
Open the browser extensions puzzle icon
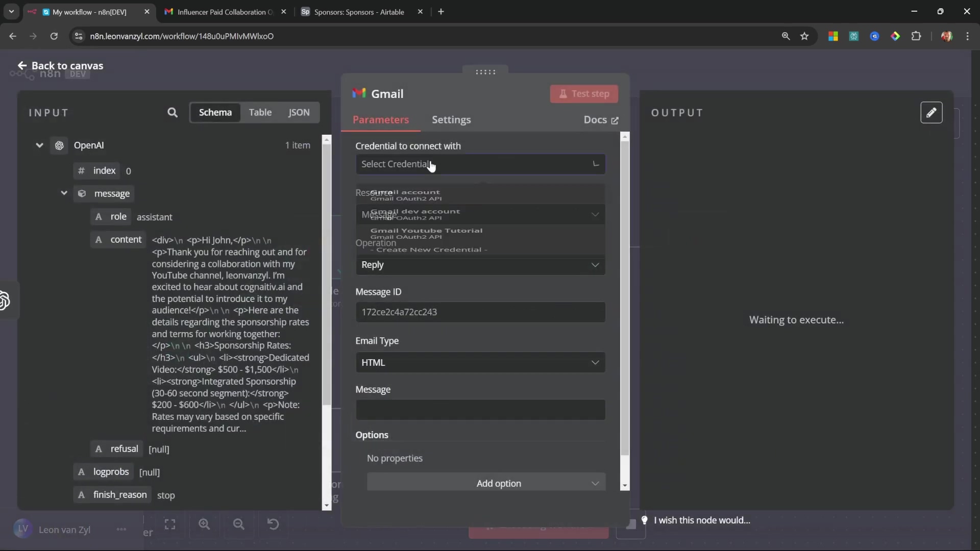pyautogui.click(x=916, y=36)
